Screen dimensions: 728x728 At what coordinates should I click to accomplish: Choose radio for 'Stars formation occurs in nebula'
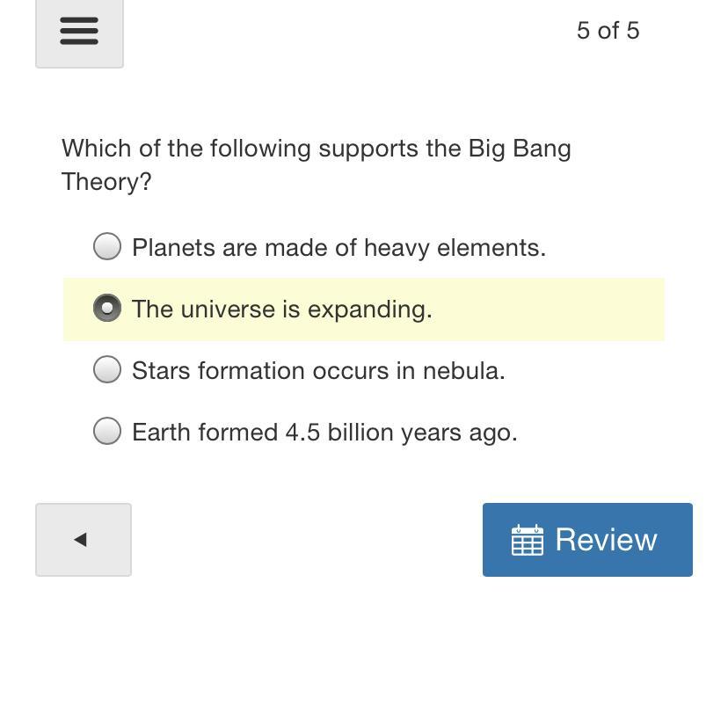(107, 370)
